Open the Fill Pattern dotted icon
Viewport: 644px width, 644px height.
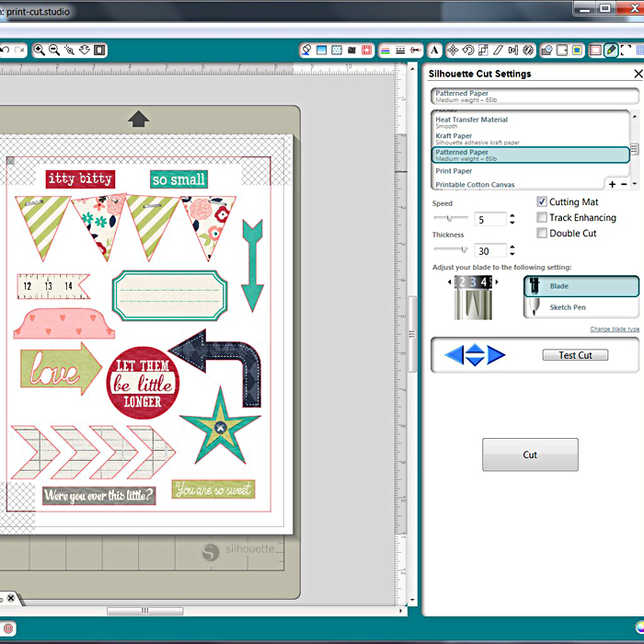coord(337,50)
